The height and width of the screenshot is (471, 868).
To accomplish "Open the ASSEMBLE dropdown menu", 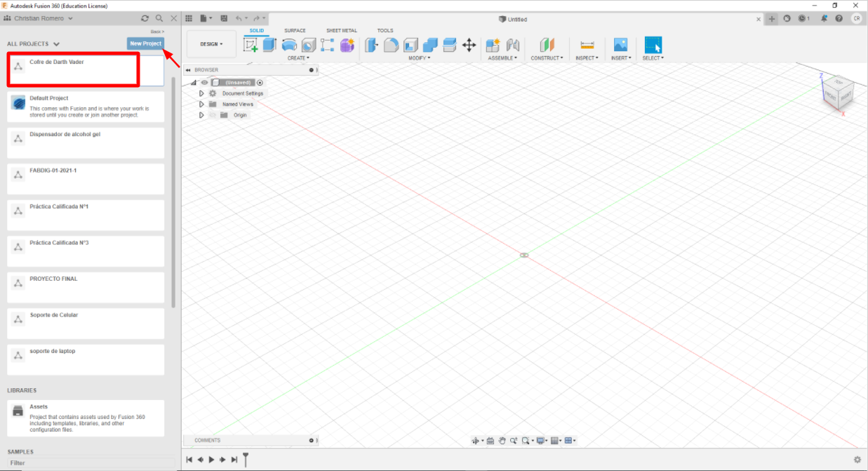I will (x=502, y=58).
